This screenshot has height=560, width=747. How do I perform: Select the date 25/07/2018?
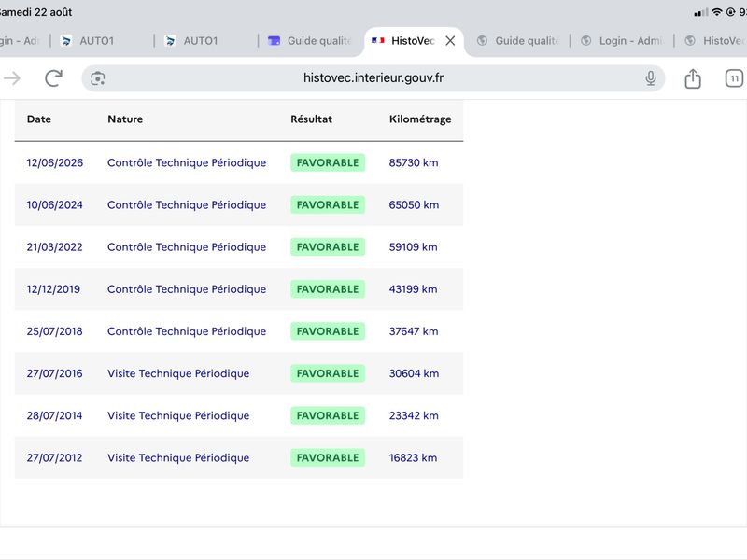tap(54, 331)
